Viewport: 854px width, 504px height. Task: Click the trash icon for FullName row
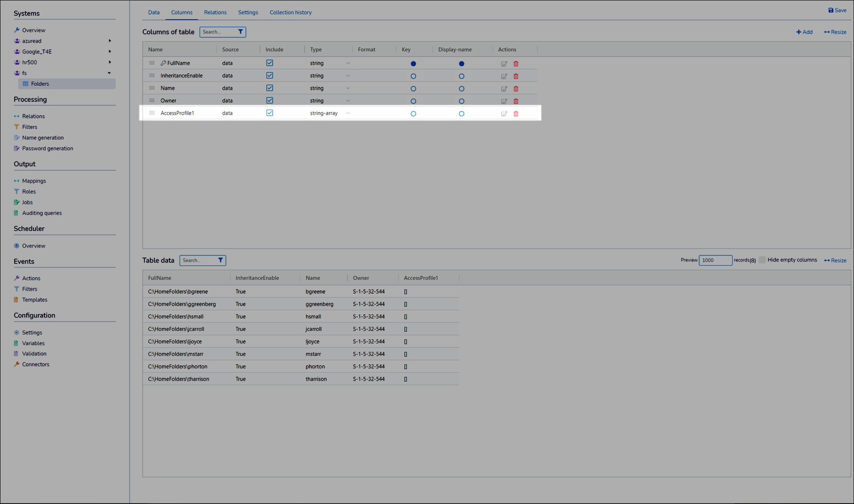coord(516,64)
